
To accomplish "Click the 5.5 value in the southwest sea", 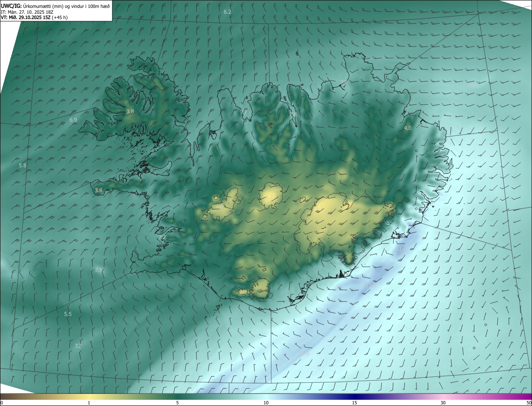I will (68, 314).
